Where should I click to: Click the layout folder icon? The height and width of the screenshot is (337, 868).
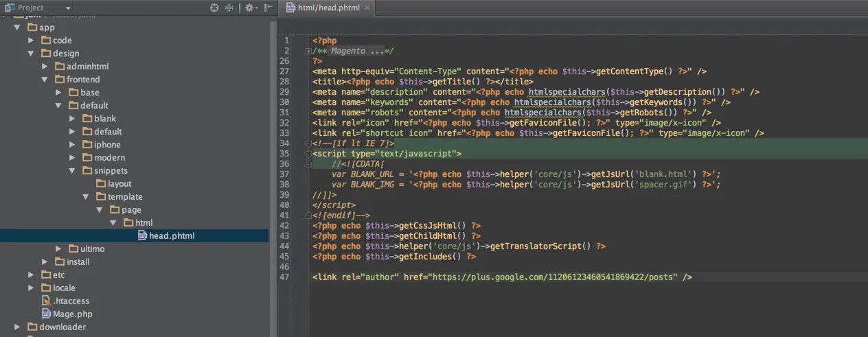pos(102,183)
